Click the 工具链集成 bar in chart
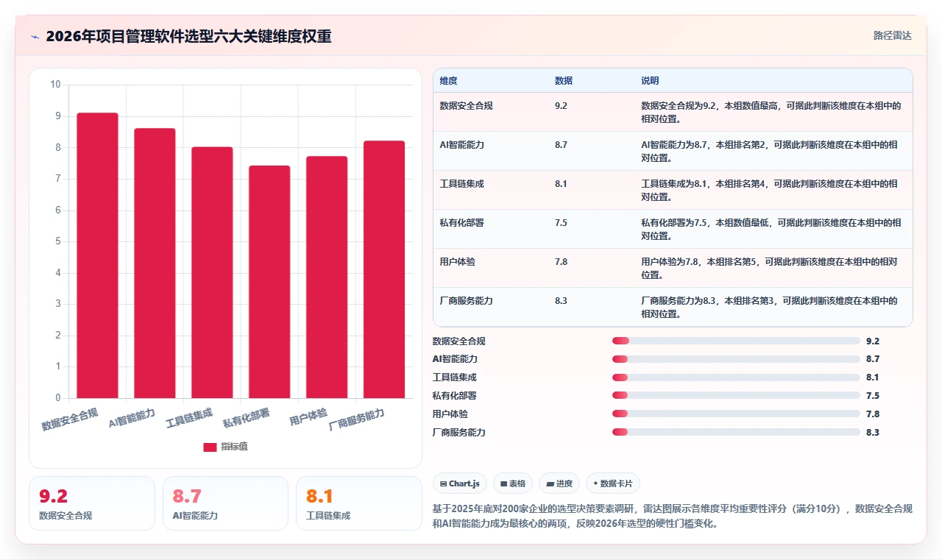942x560 pixels. [x=212, y=272]
